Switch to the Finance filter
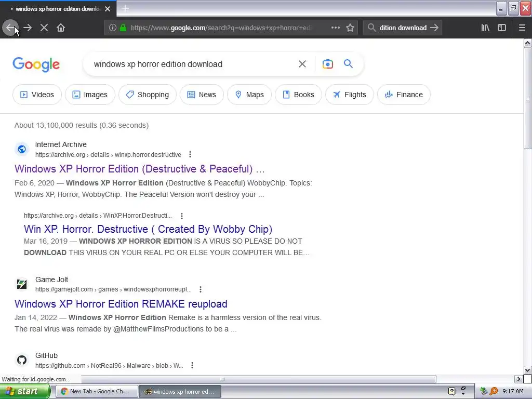This screenshot has width=532, height=399. pyautogui.click(x=404, y=95)
